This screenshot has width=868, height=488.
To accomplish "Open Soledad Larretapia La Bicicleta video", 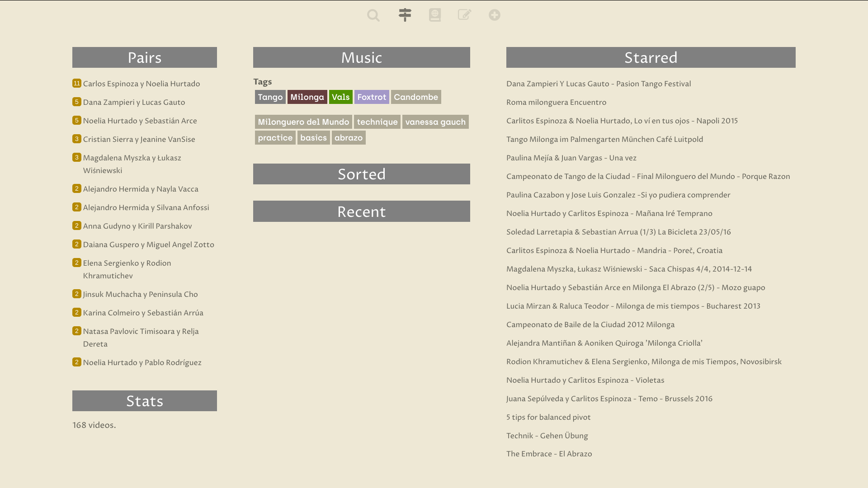I will pyautogui.click(x=618, y=232).
